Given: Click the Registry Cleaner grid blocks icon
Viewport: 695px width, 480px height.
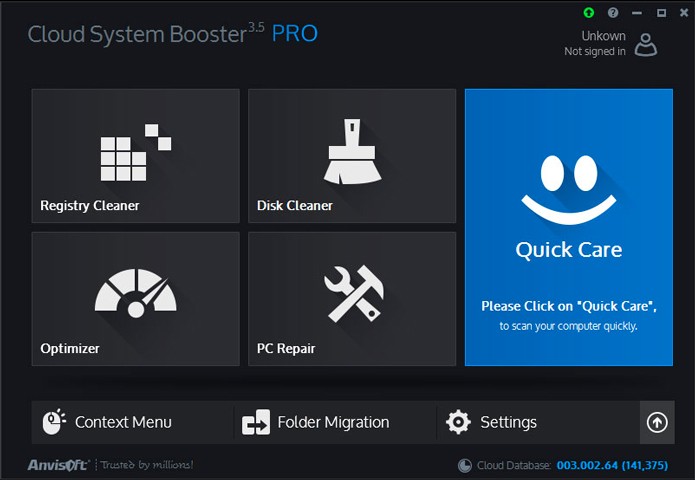Looking at the screenshot, I should tap(136, 152).
